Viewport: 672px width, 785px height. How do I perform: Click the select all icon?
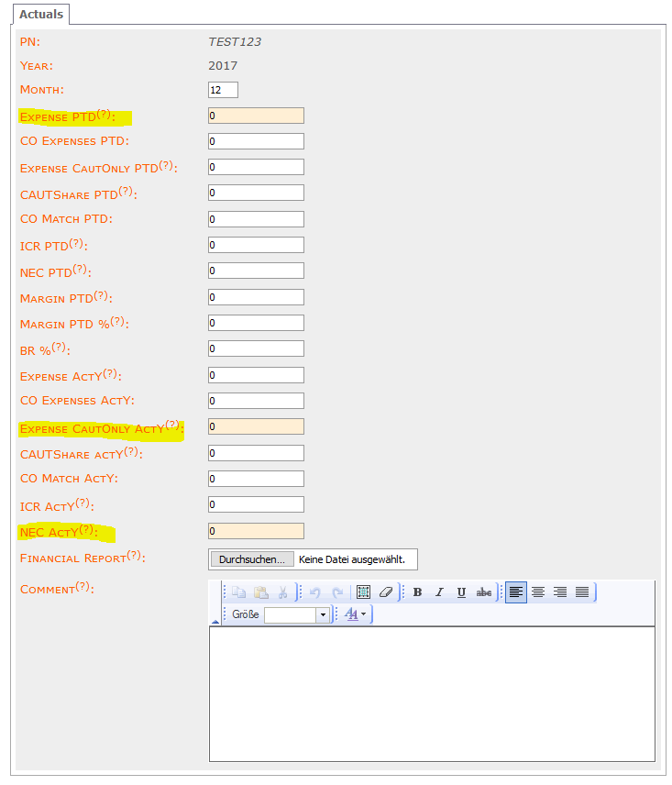click(x=363, y=592)
